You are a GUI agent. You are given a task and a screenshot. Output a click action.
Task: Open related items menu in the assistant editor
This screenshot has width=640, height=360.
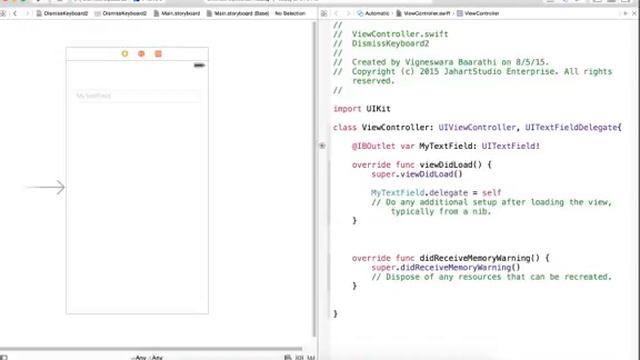pos(324,13)
